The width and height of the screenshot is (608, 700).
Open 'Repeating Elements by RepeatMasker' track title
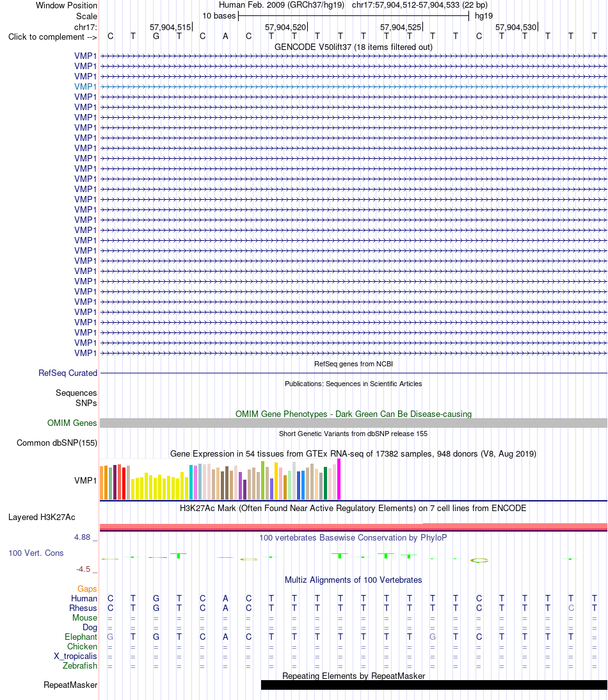353,676
